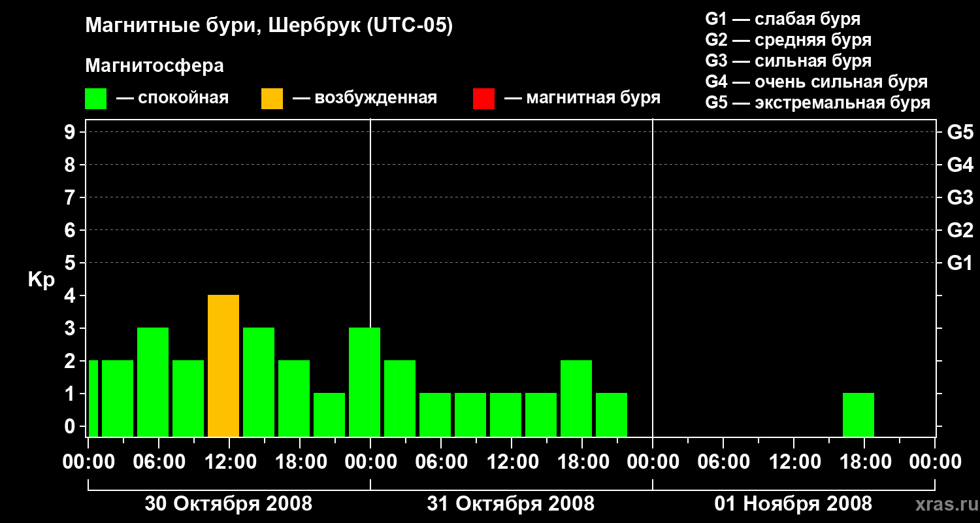Click the only Kp 1 bar on 30 October
The image size is (980, 523).
(329, 415)
